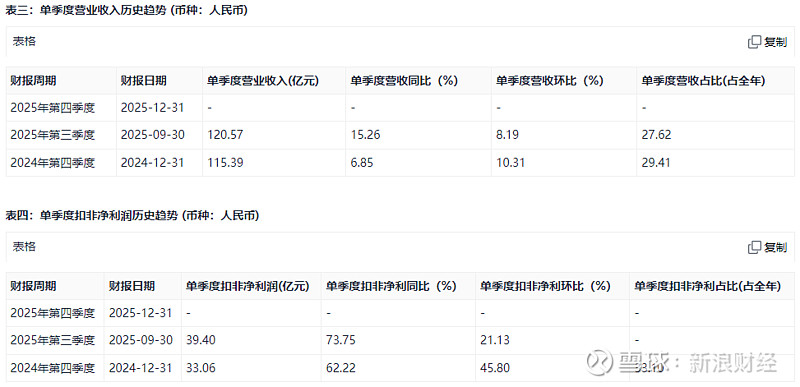The height and width of the screenshot is (387, 800).
Task: Select the revenue value 115.39
Action: (x=225, y=163)
